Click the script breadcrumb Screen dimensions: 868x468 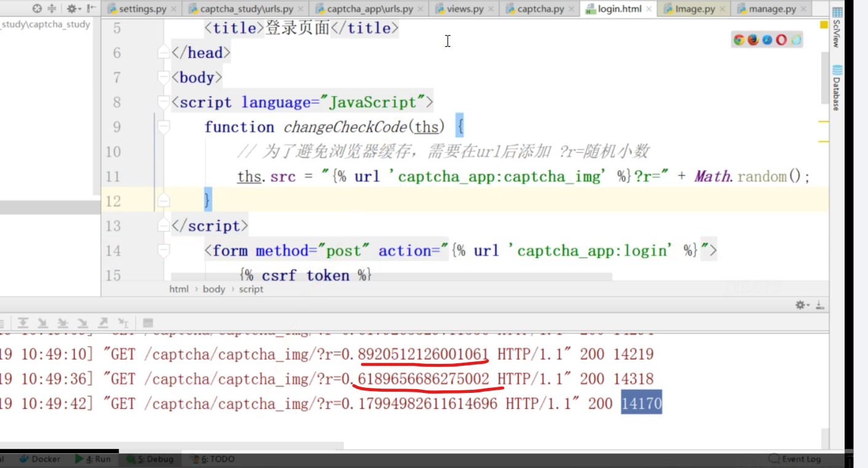(x=251, y=289)
